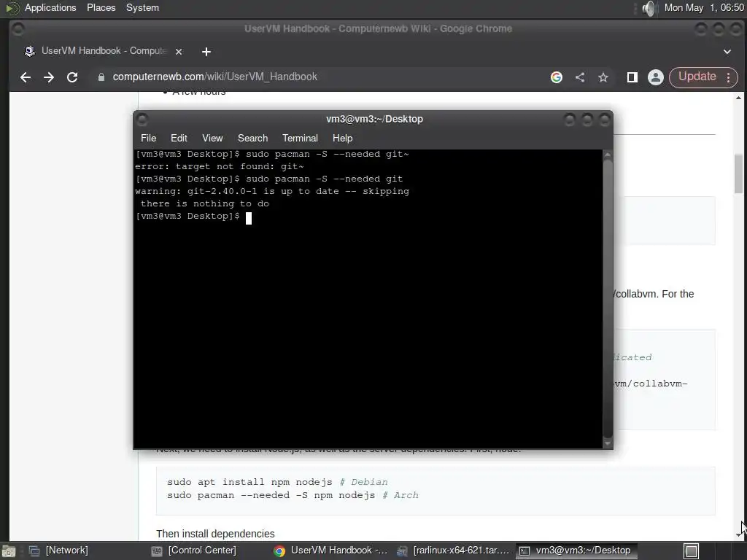This screenshot has height=560, width=747.
Task: Select the UserVM Handbook tab
Action: [x=104, y=51]
